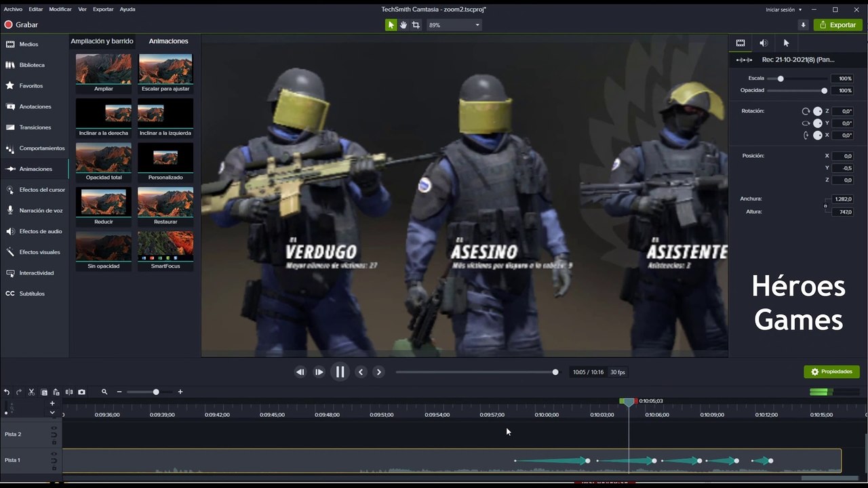868x488 pixels.
Task: Switch to Ampliación y barrido tab
Action: [x=102, y=41]
